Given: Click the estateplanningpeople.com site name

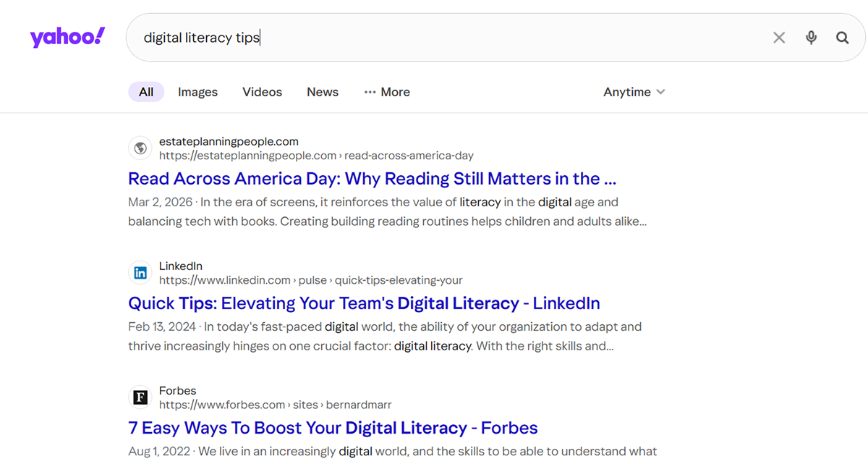Looking at the screenshot, I should click(x=229, y=142).
